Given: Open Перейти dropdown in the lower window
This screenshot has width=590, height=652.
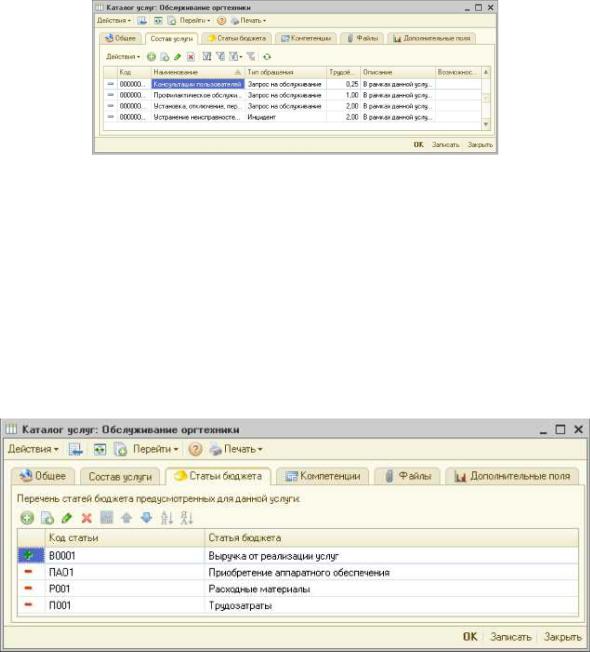Looking at the screenshot, I should point(156,449).
